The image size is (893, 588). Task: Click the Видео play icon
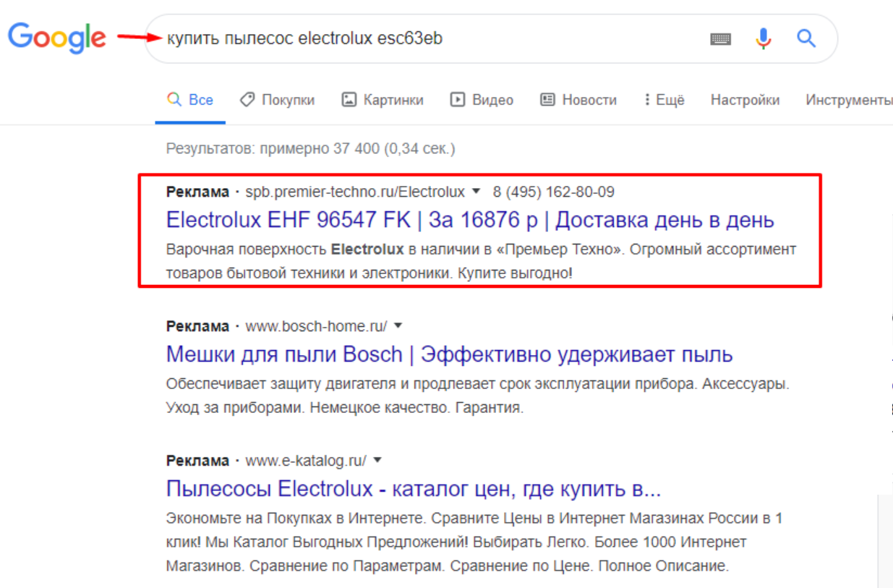(x=457, y=100)
